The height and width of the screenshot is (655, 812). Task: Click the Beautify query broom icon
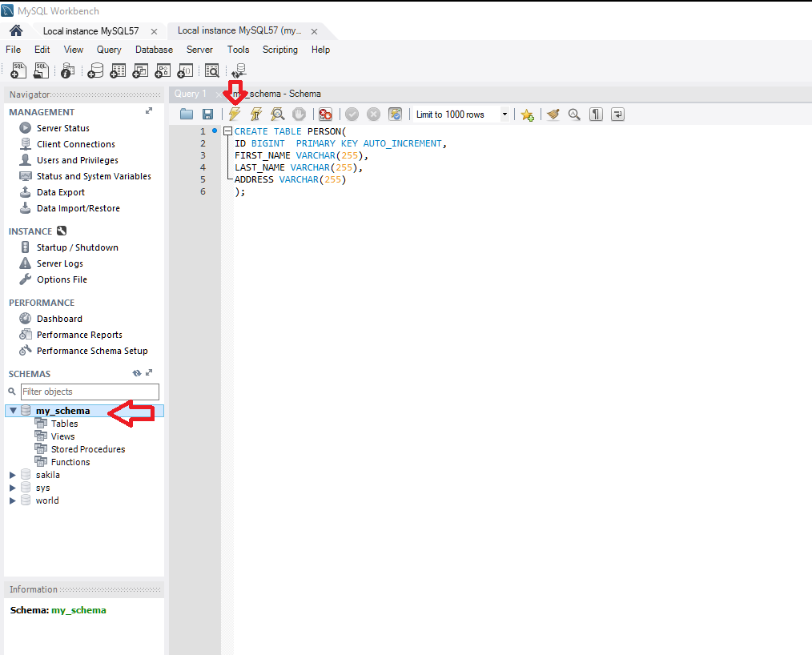click(x=553, y=115)
